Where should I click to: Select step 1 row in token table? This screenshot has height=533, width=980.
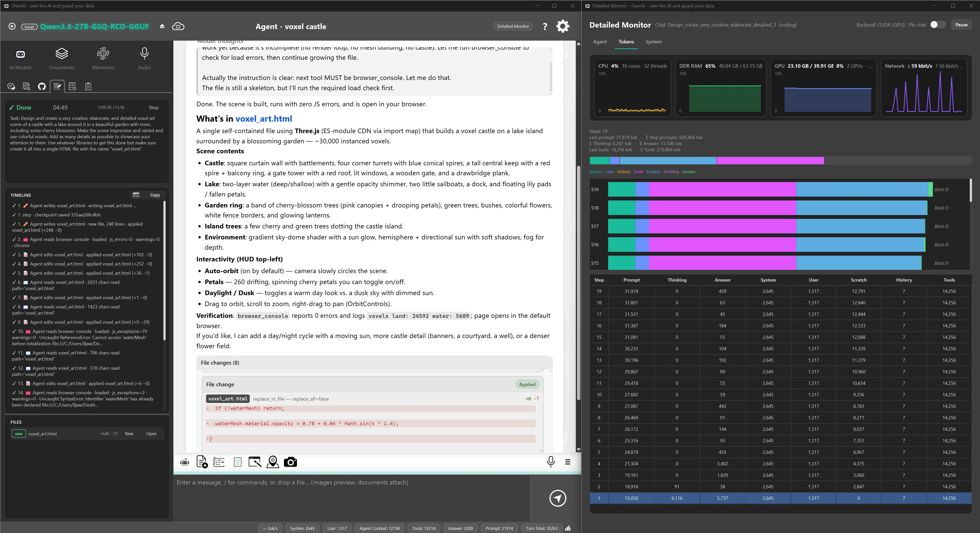pos(780,498)
